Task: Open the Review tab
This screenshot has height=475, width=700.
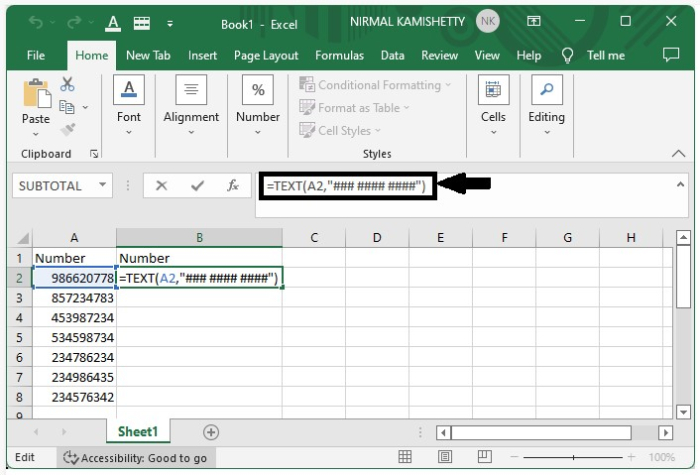Action: 439,55
